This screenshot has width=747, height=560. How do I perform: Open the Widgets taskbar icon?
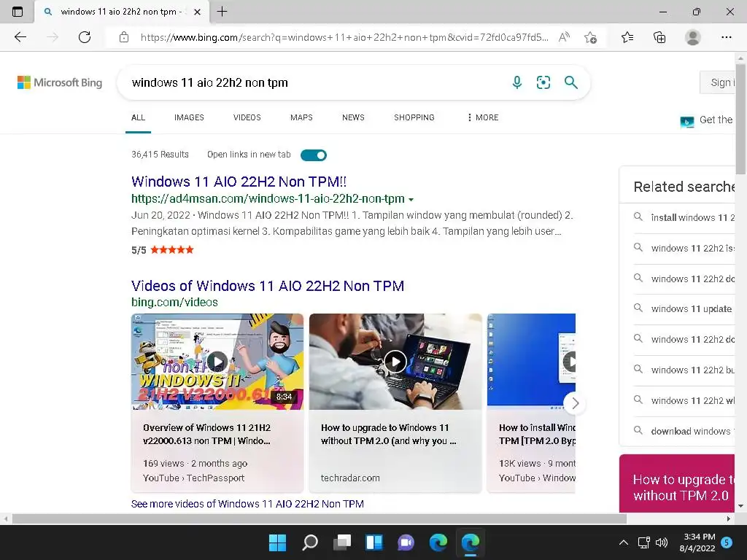point(374,542)
